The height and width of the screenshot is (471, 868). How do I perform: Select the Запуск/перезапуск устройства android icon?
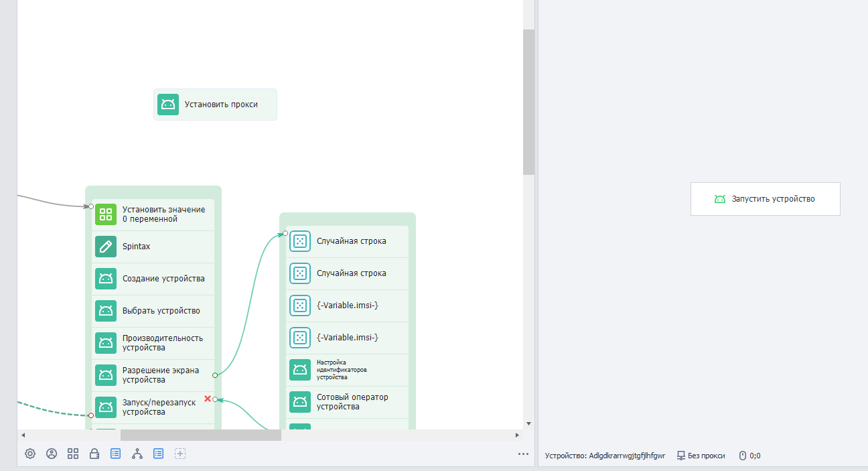tap(106, 407)
